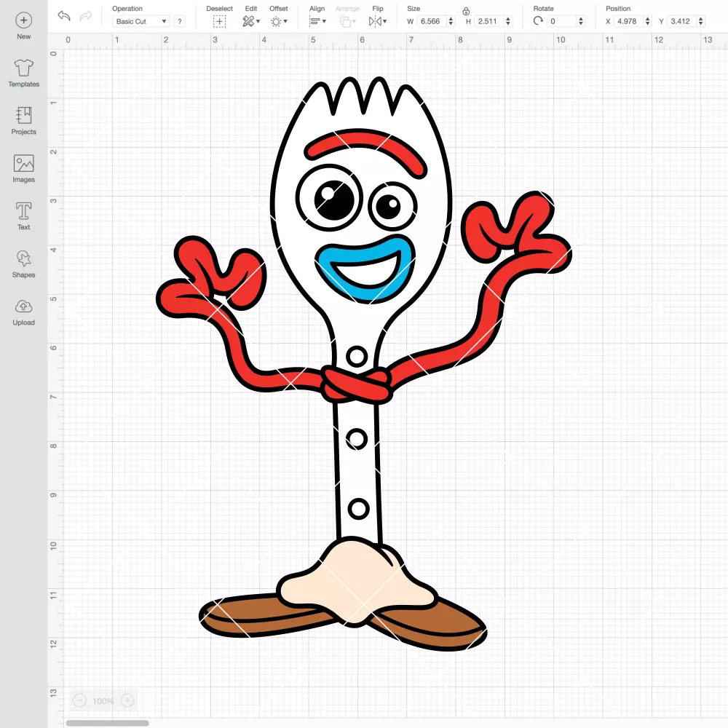Click the zoom out minus button
This screenshot has width=728, height=728.
click(80, 700)
